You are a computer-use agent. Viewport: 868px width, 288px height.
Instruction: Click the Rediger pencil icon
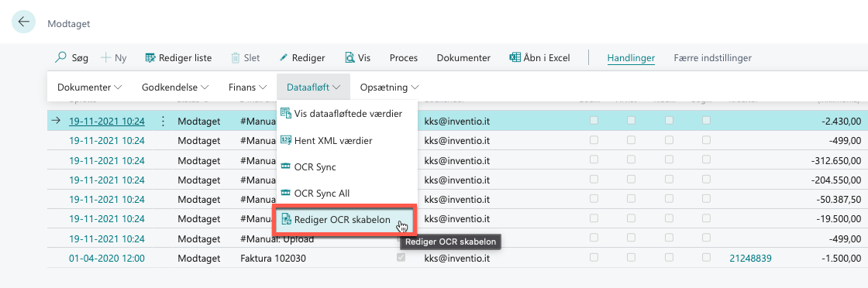[284, 57]
